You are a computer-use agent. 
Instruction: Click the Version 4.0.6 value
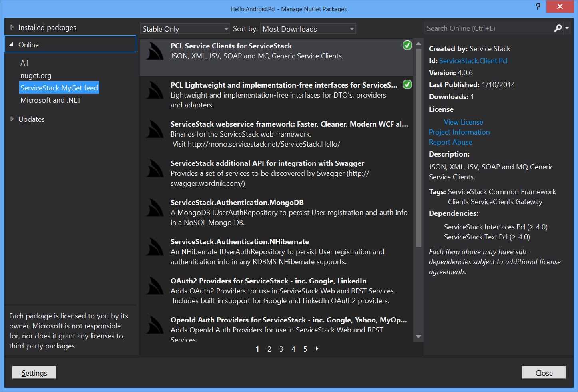pos(465,73)
